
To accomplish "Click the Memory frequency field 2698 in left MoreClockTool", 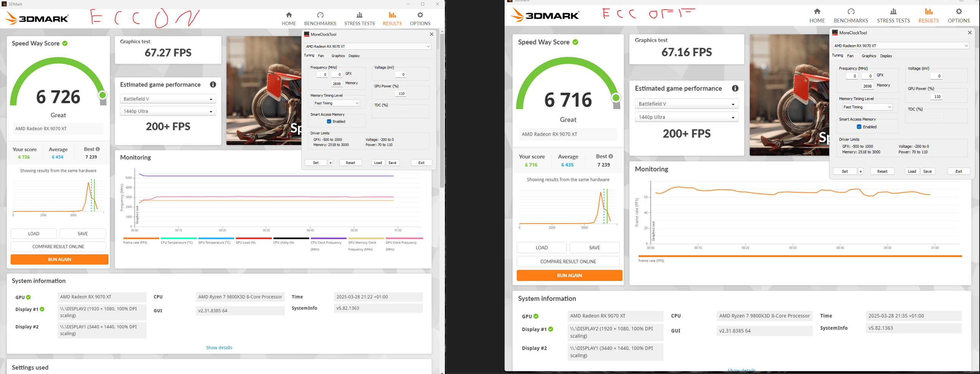I will pos(337,84).
